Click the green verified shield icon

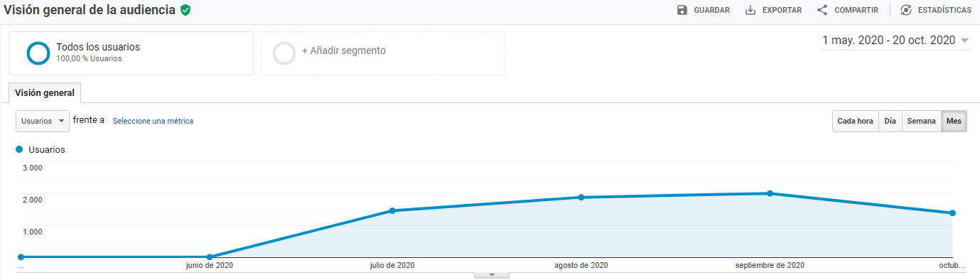[185, 10]
